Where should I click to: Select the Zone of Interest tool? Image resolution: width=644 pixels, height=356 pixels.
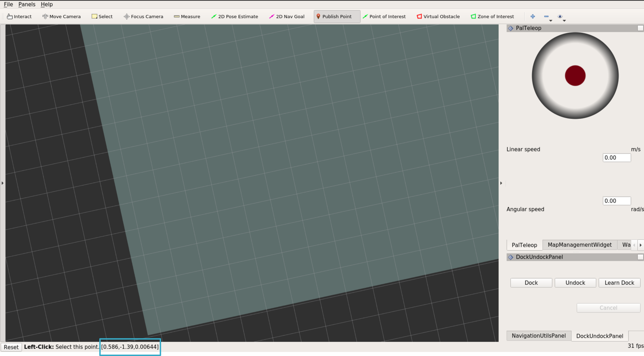[492, 16]
